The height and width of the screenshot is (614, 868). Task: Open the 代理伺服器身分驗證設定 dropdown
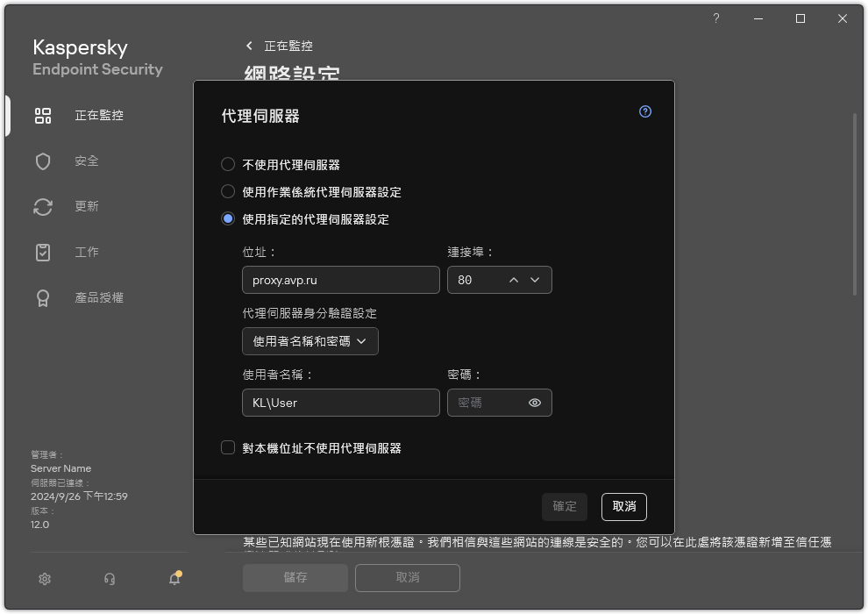(x=309, y=341)
